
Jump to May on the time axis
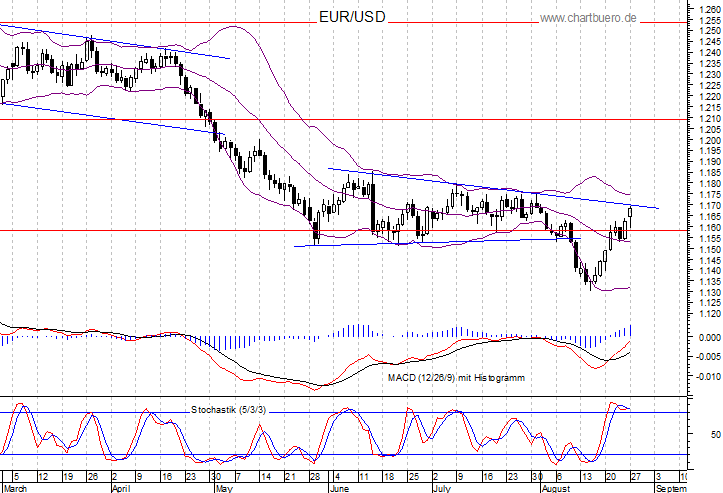(223, 489)
